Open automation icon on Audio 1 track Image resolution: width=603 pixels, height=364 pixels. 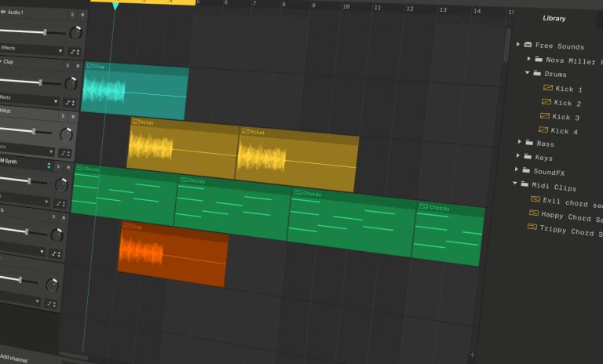[x=75, y=52]
